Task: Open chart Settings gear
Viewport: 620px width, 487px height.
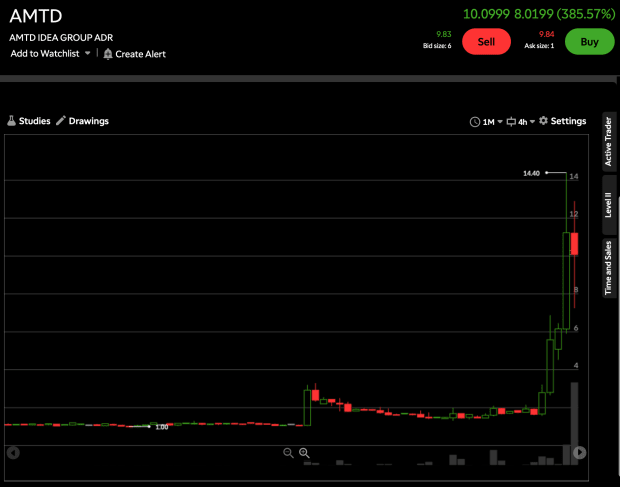Action: pyautogui.click(x=544, y=121)
